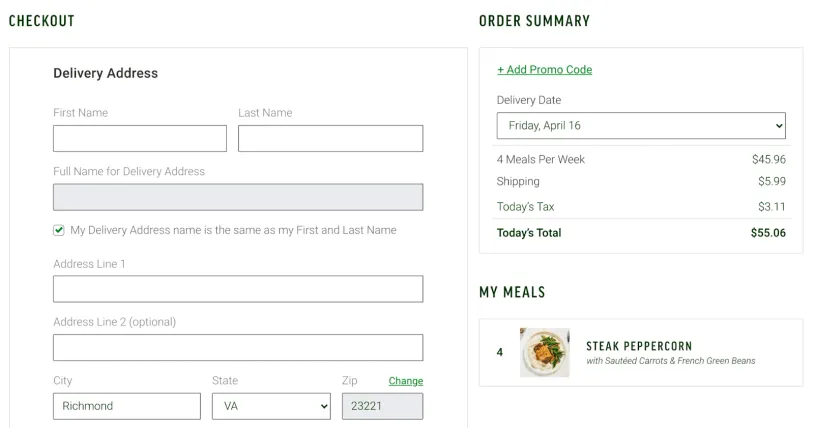Click the Steak Peppercorn meal thumbnail
Image resolution: width=814 pixels, height=428 pixels.
pyautogui.click(x=545, y=352)
